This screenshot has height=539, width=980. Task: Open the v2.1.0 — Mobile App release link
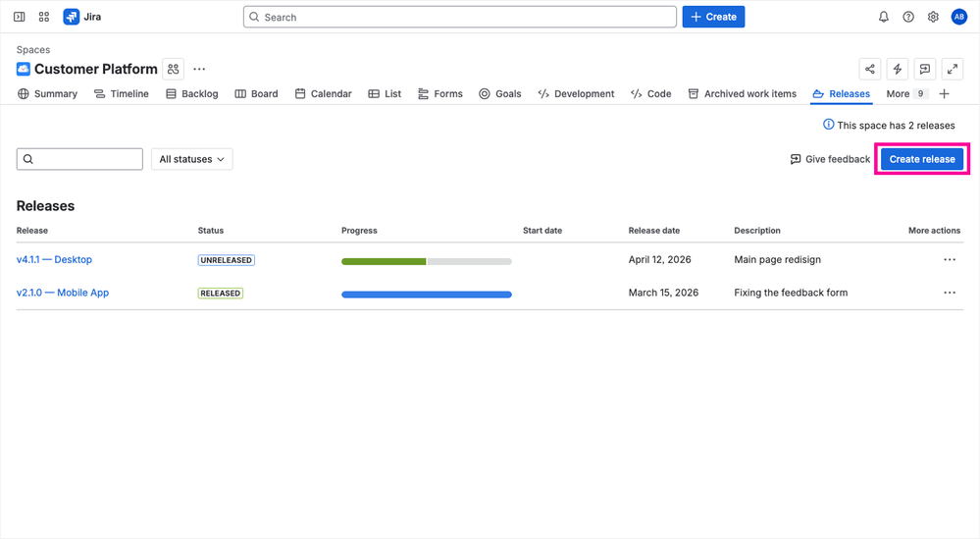click(x=63, y=293)
